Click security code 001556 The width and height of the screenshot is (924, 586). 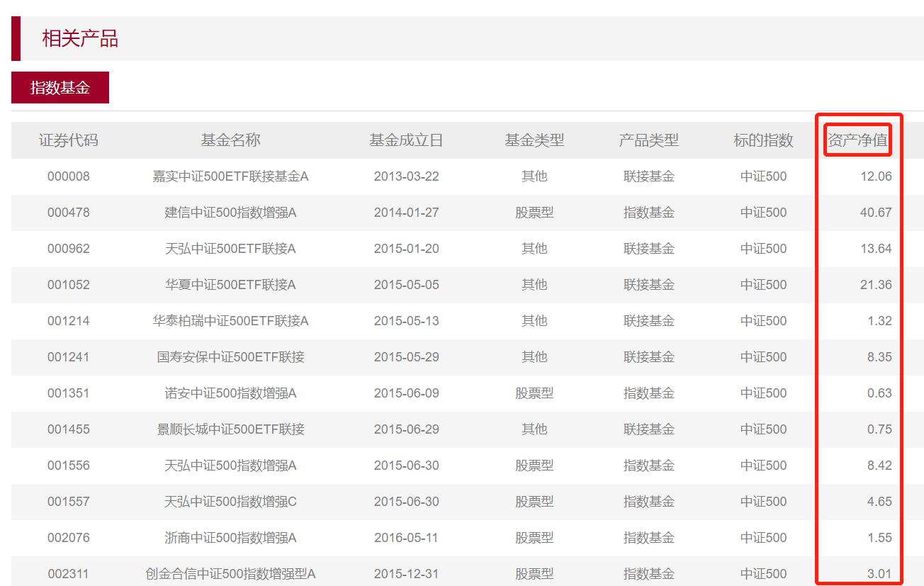(69, 466)
